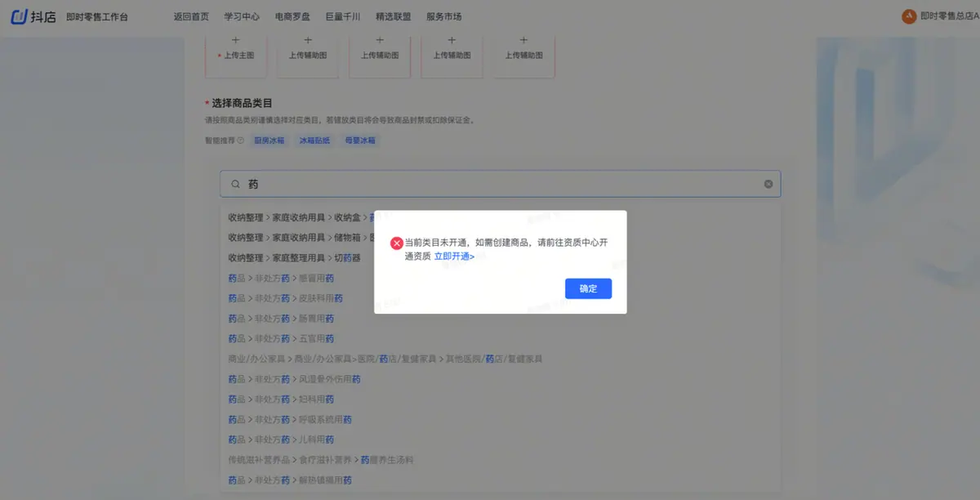Select recommended category 母婴冰箱
The width and height of the screenshot is (980, 500).
(x=360, y=141)
